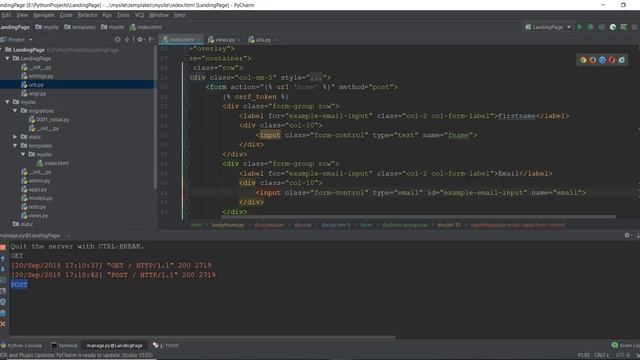The image size is (640, 360).
Task: Open the VCS menu
Action: 139,15
